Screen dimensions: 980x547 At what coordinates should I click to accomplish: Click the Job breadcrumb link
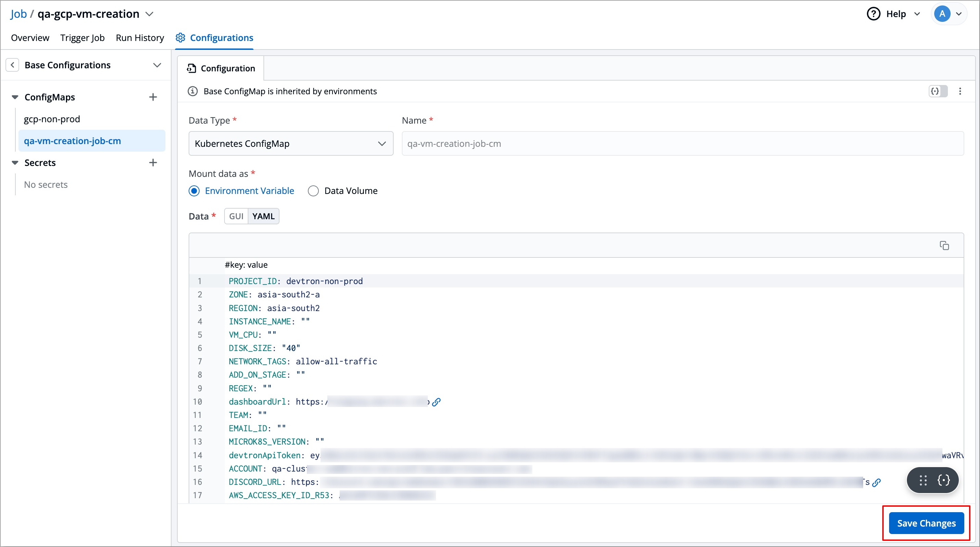pos(18,14)
